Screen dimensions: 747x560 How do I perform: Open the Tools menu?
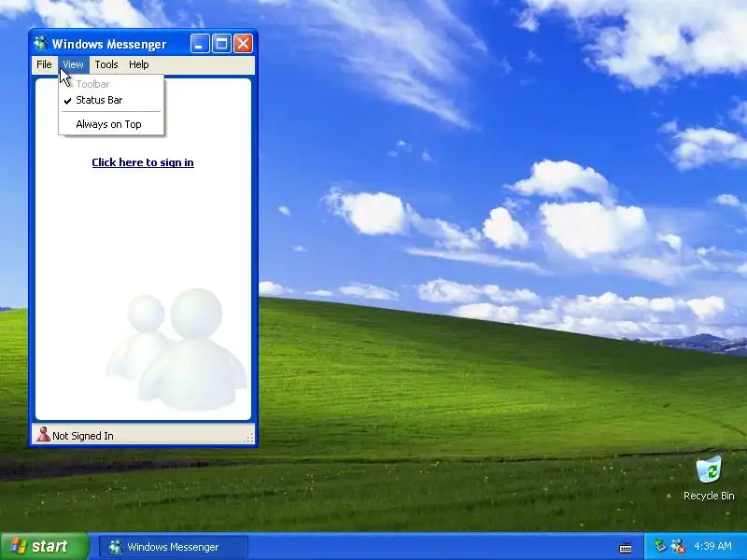tap(106, 64)
